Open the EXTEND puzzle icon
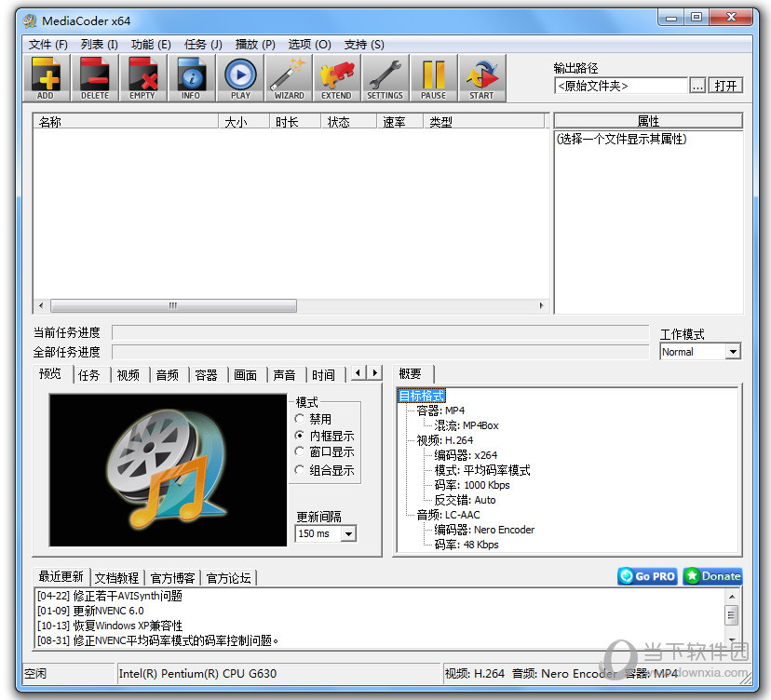This screenshot has width=771, height=700. (x=337, y=78)
